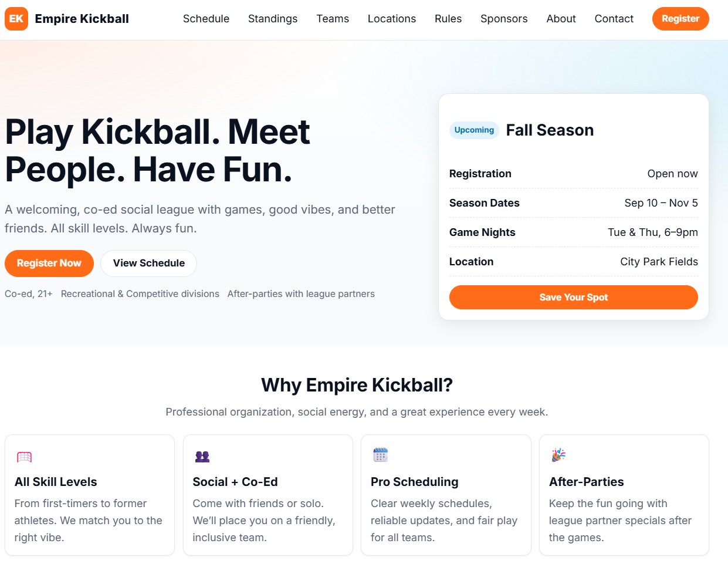
Task: Click the View Schedule button
Action: tap(149, 263)
